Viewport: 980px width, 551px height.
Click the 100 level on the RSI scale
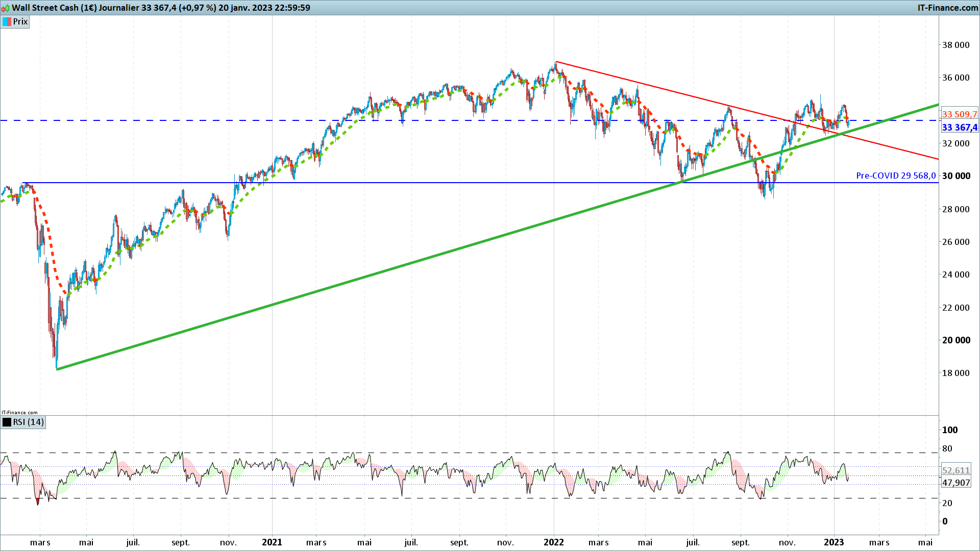(950, 430)
